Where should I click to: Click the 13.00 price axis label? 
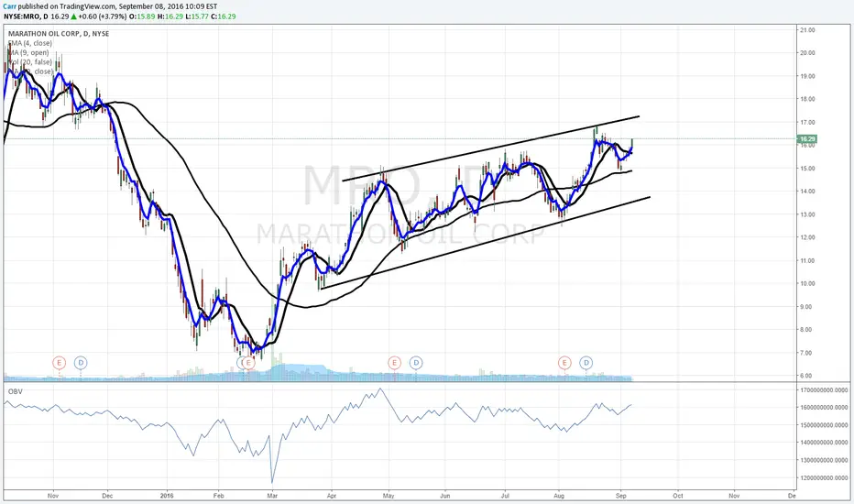coord(807,214)
